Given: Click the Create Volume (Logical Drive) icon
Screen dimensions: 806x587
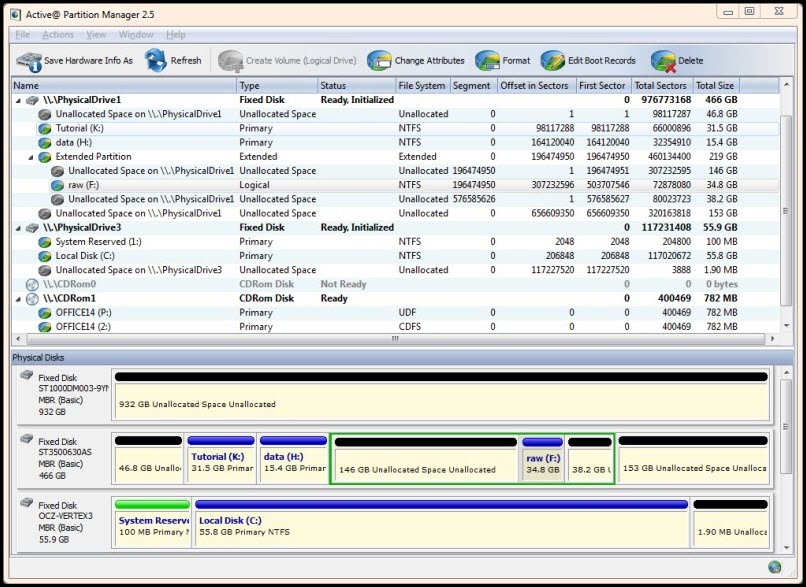Looking at the screenshot, I should click(230, 61).
